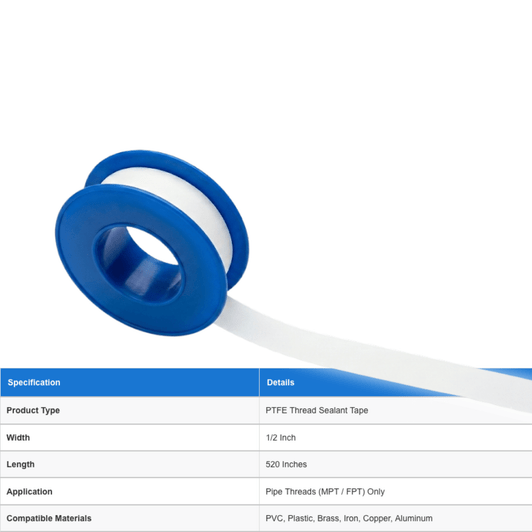The image size is (532, 532).
Task: Click 'PTFE Thread Sealant Tape' value
Action: (317, 410)
